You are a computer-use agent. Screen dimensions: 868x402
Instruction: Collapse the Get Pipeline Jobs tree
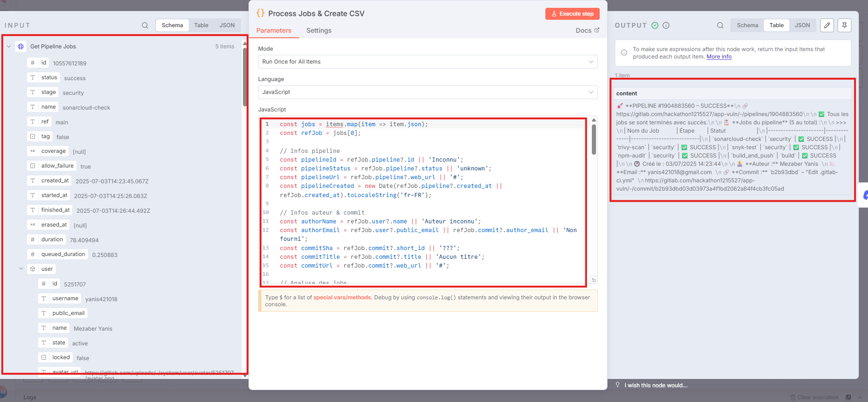coord(9,47)
